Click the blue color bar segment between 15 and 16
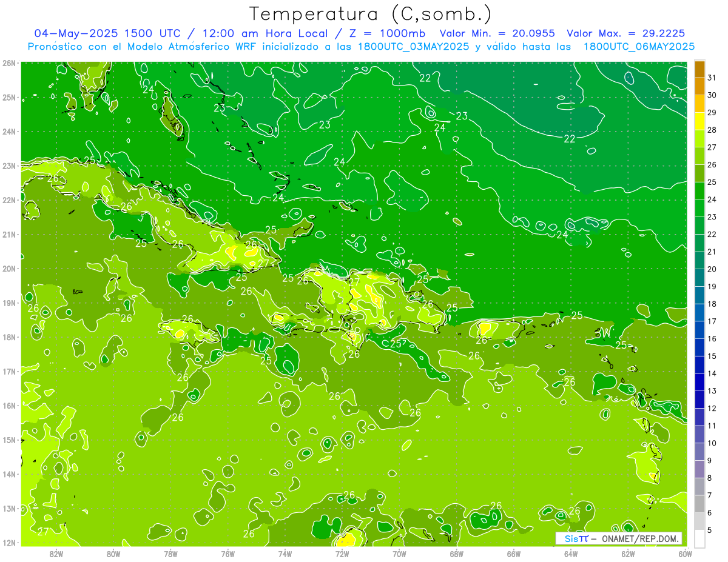Viewport: 728px width, 562px height. point(699,347)
